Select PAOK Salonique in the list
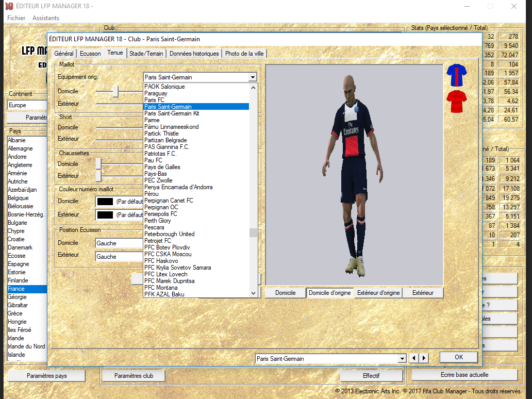The width and height of the screenshot is (532, 399). 196,87
